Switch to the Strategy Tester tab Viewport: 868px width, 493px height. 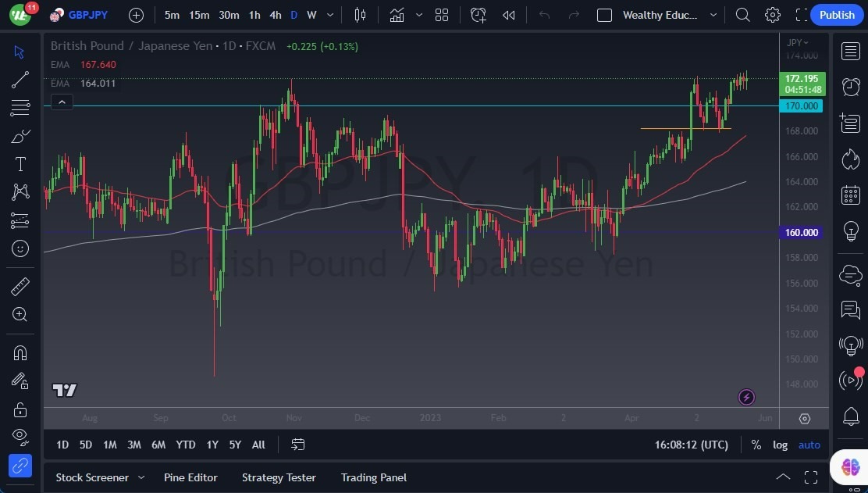[279, 477]
